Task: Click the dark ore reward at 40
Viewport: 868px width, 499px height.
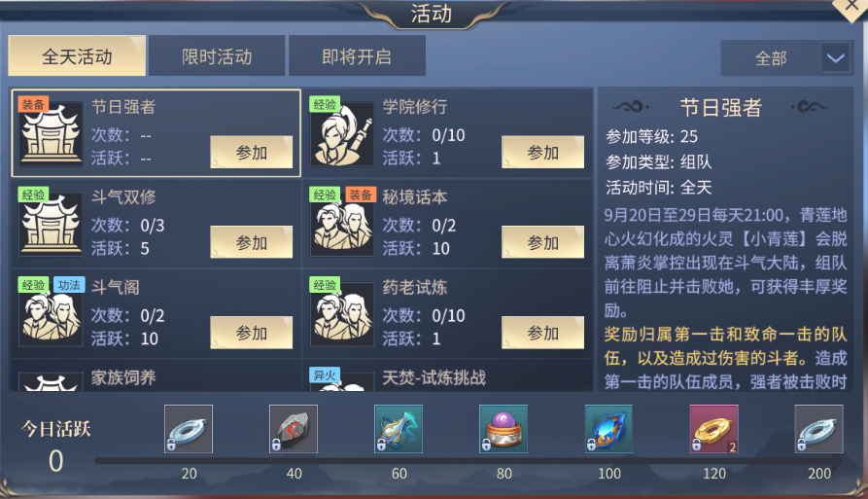Action: (294, 429)
